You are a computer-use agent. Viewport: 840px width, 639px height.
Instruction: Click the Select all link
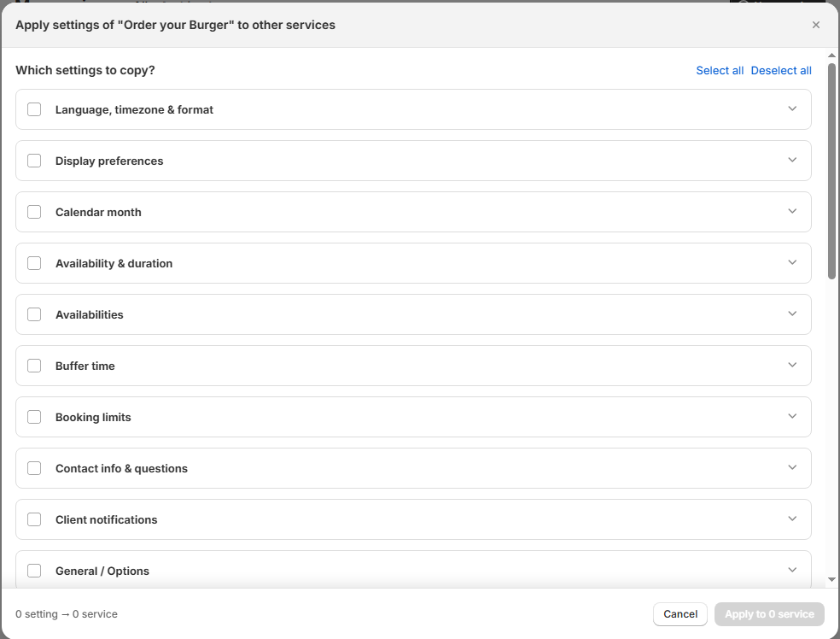[x=720, y=71]
